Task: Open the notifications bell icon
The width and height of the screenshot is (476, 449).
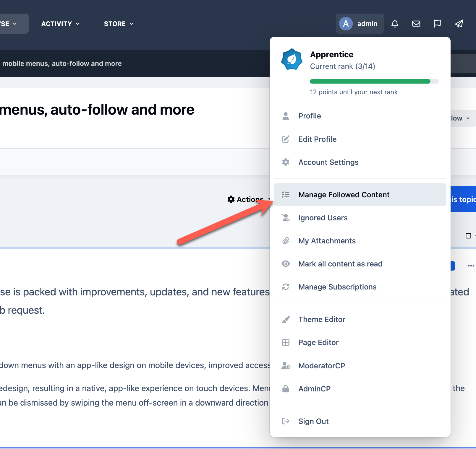Action: click(395, 24)
